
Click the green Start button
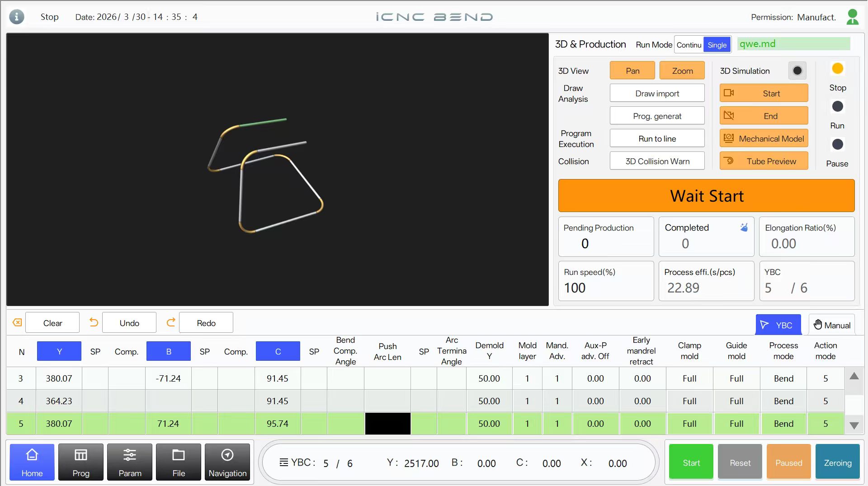pyautogui.click(x=691, y=462)
